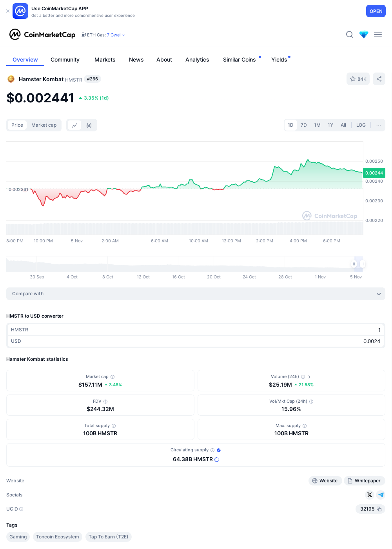Open the X social profile icon
Image resolution: width=392 pixels, height=549 pixels.
coord(369,495)
